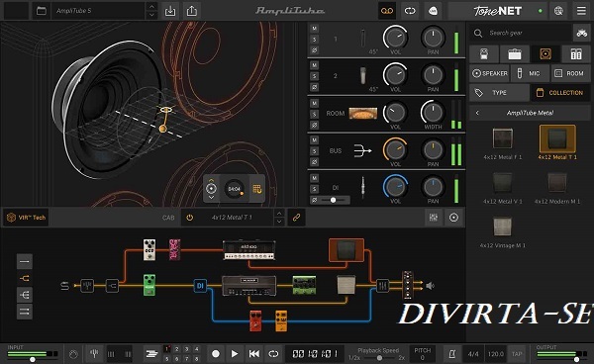The height and width of the screenshot is (364, 594).
Task: Adjust the Playback Speed slider
Action: click(379, 358)
